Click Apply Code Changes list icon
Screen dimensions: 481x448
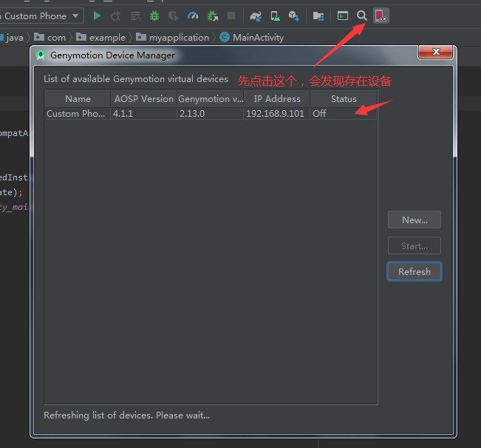coord(135,16)
